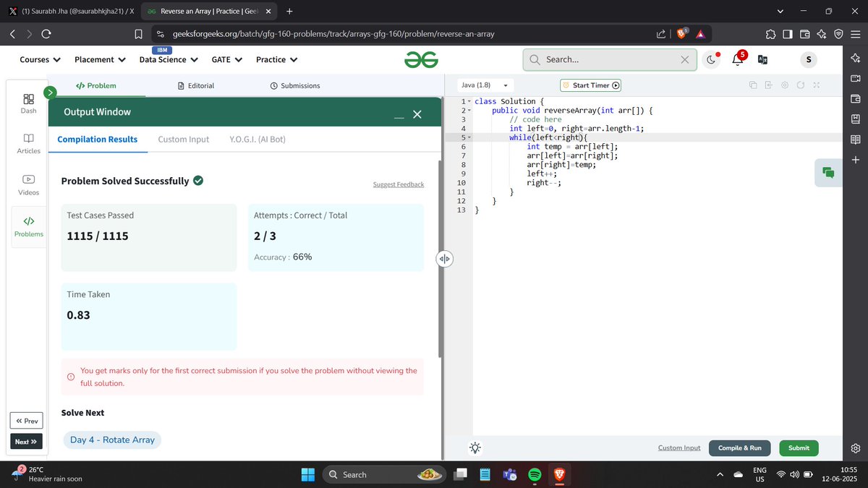The height and width of the screenshot is (488, 868).
Task: Click the Compile & Run button
Action: tap(739, 448)
